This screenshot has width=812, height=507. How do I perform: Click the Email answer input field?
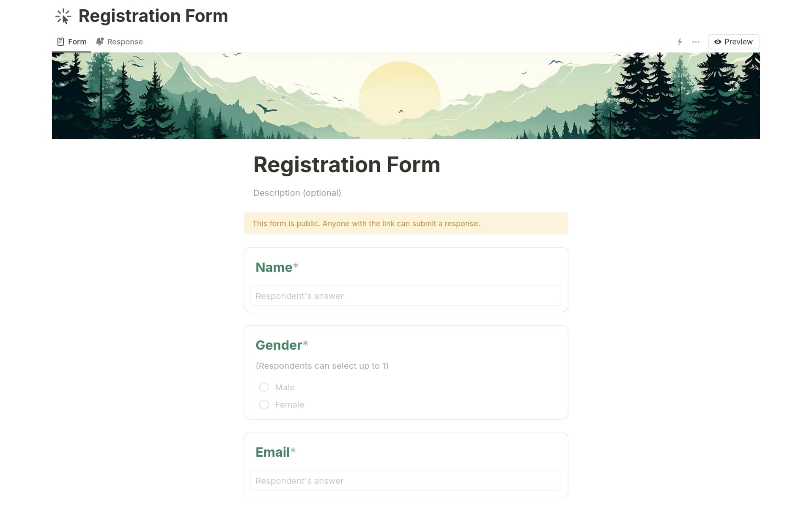406,480
